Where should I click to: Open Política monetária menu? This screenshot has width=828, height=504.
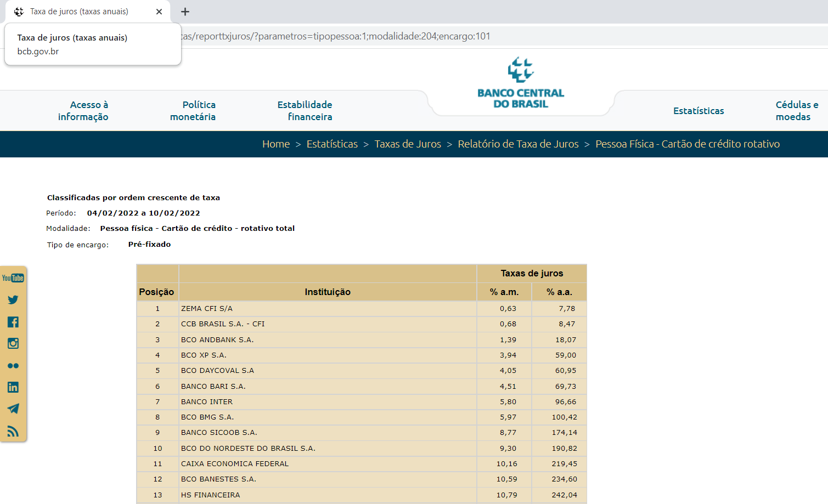193,111
